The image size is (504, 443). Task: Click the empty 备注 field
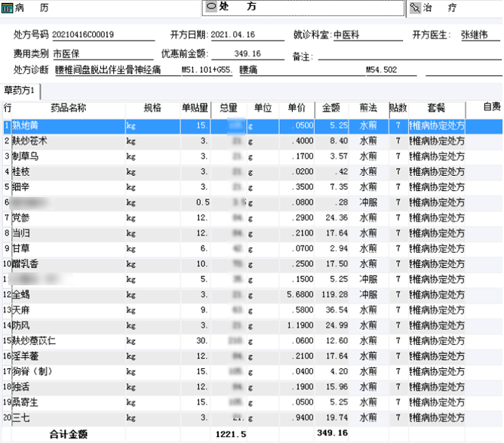click(x=410, y=54)
